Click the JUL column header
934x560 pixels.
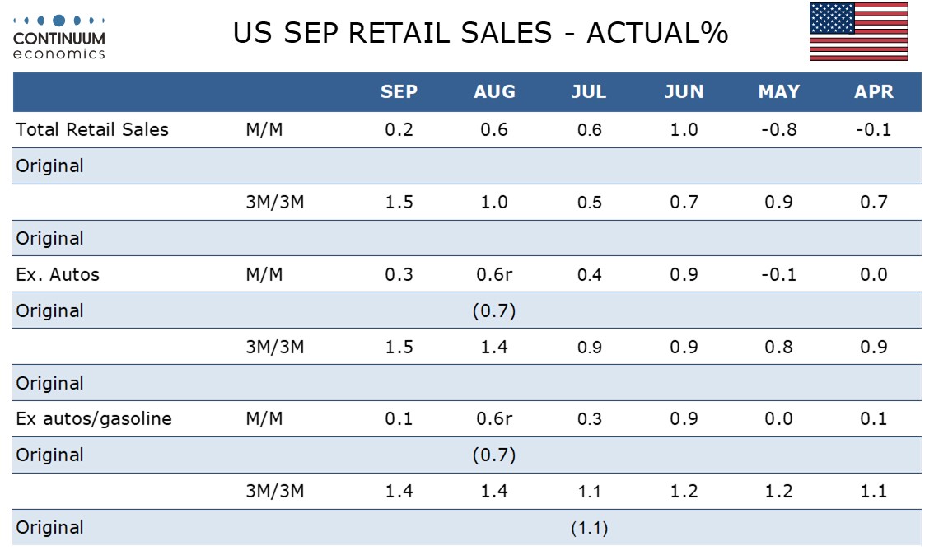tap(589, 92)
